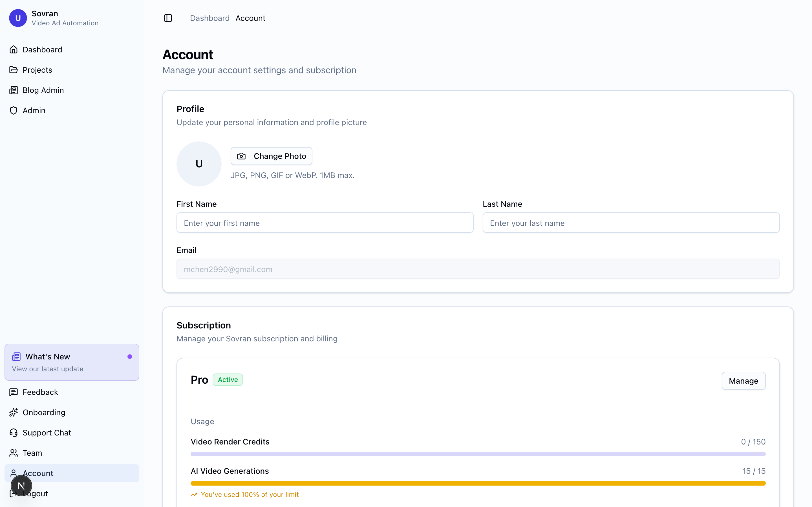The image size is (812, 507).
Task: Click the disabled Email field
Action: point(478,269)
